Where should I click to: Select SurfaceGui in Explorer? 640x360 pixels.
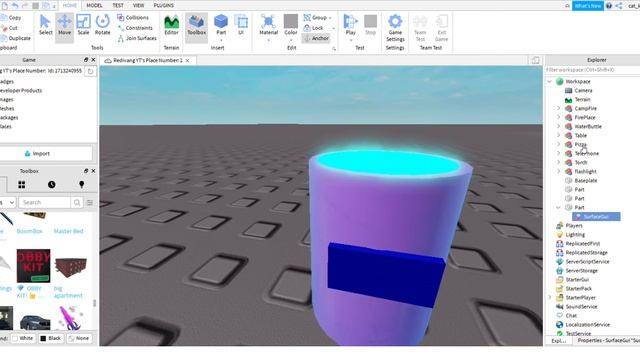click(596, 216)
